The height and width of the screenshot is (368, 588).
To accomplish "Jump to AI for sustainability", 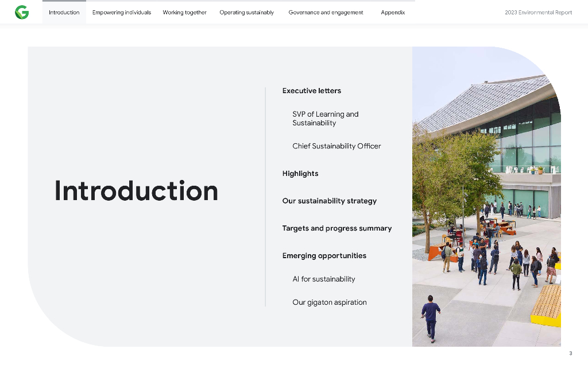I will tap(323, 279).
